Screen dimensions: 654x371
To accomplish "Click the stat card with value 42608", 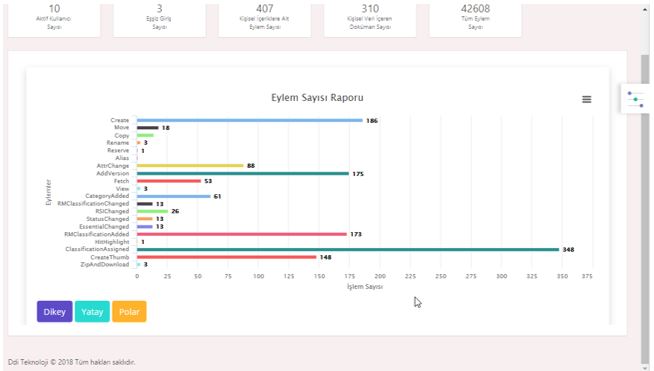I will click(x=475, y=19).
